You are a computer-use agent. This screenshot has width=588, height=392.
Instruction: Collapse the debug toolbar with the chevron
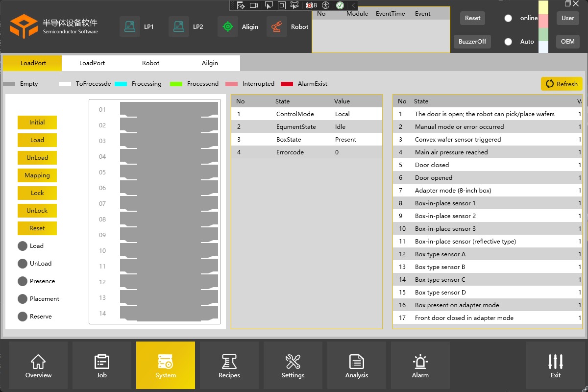click(x=353, y=5)
